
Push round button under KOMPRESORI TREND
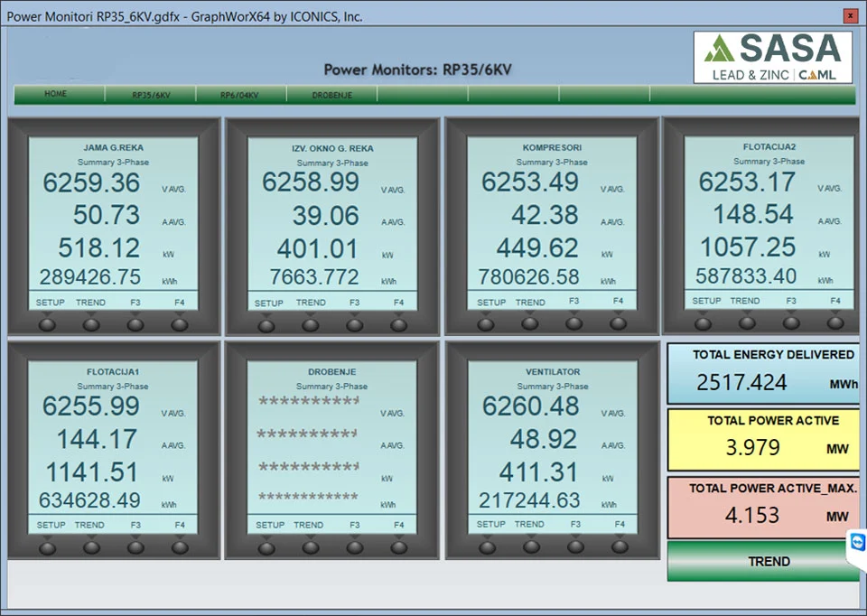(530, 323)
